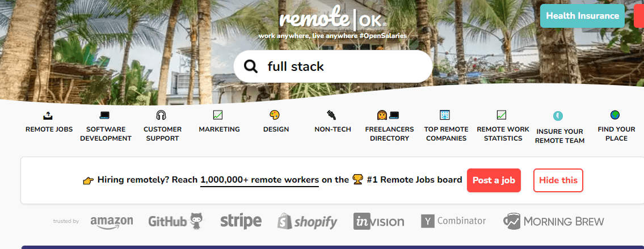
Task: Click the palette icon above Design
Action: (275, 115)
